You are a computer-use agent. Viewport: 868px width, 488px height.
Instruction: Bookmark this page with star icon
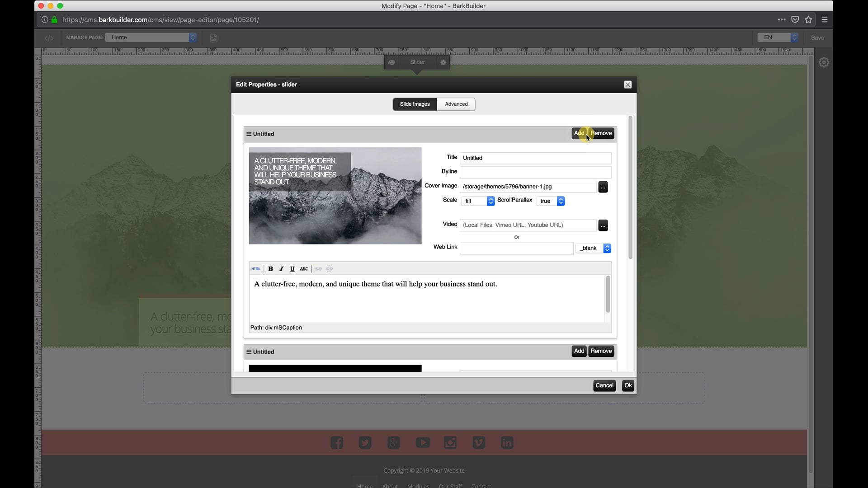[x=809, y=20]
